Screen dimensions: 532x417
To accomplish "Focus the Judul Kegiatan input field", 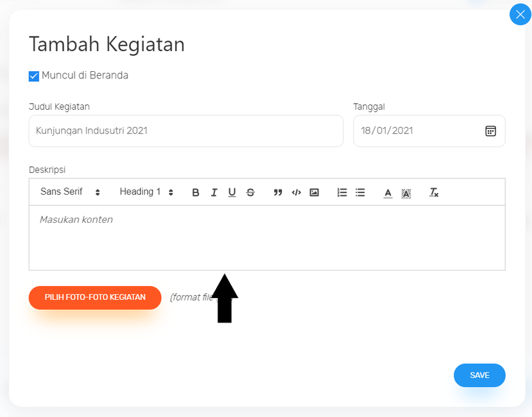I will pyautogui.click(x=186, y=131).
